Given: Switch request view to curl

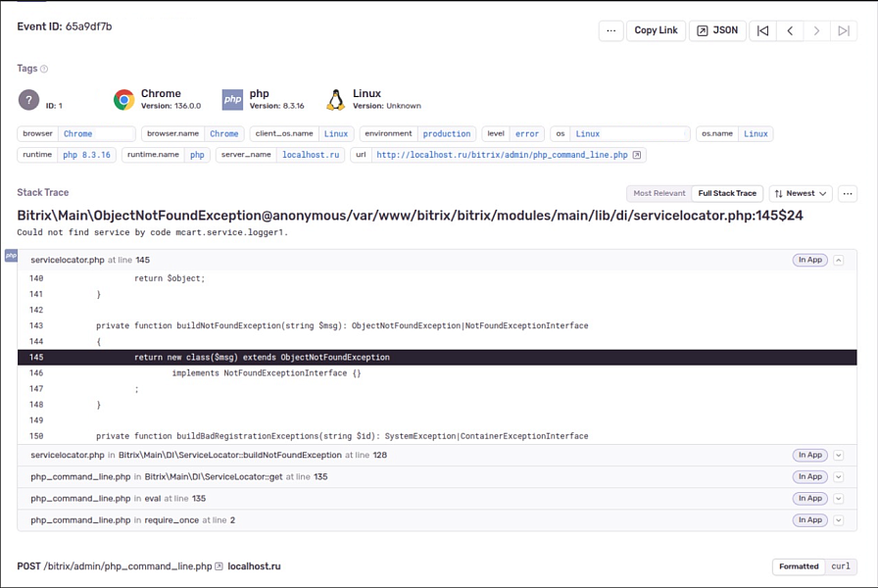Looking at the screenshot, I should pos(841,566).
